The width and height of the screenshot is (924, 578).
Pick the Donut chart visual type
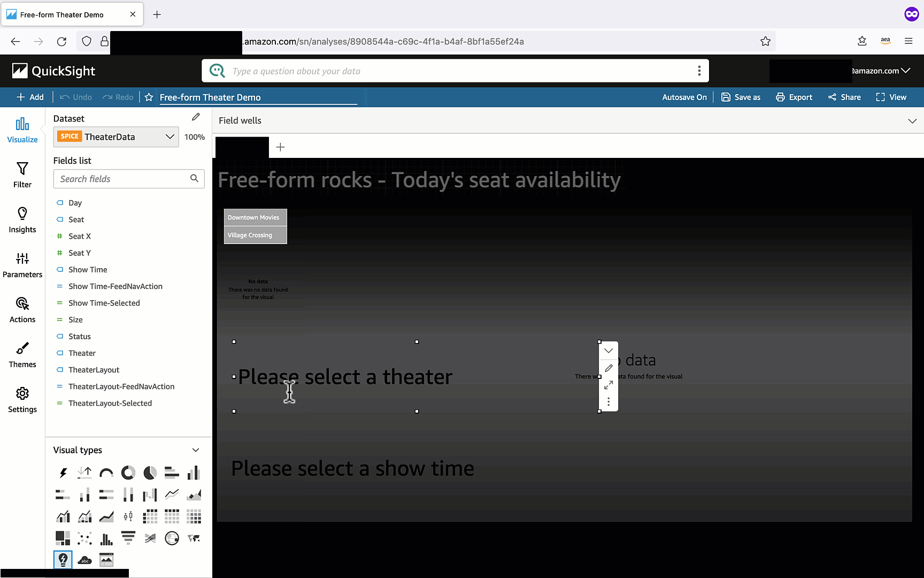click(128, 473)
